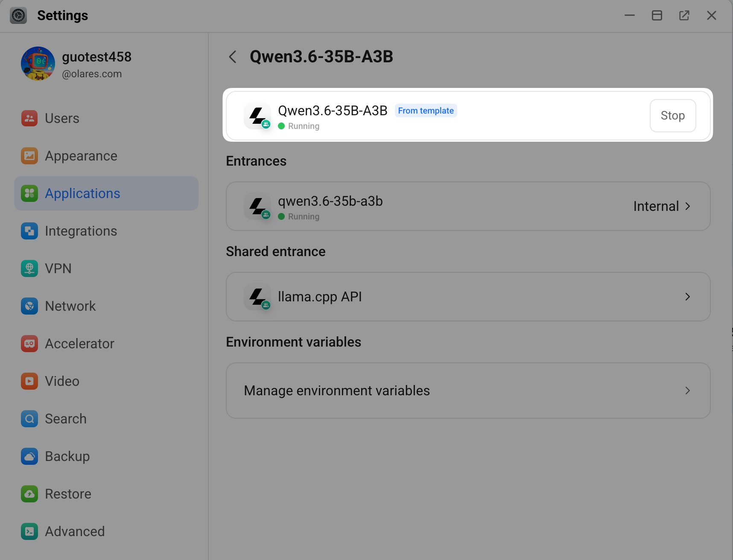Screen dimensions: 733x560
Task: Click the user avatar picture
Action: coord(38,64)
